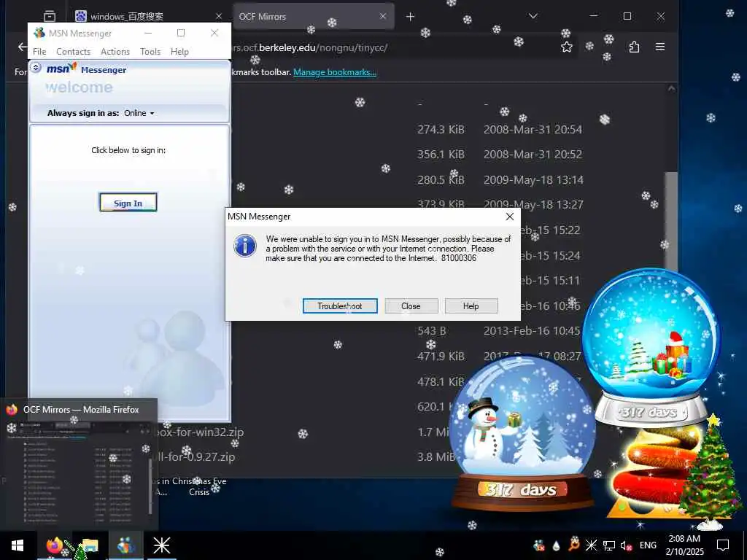The width and height of the screenshot is (747, 560).
Task: Click the 3.8 MiB file size entry
Action: (436, 457)
